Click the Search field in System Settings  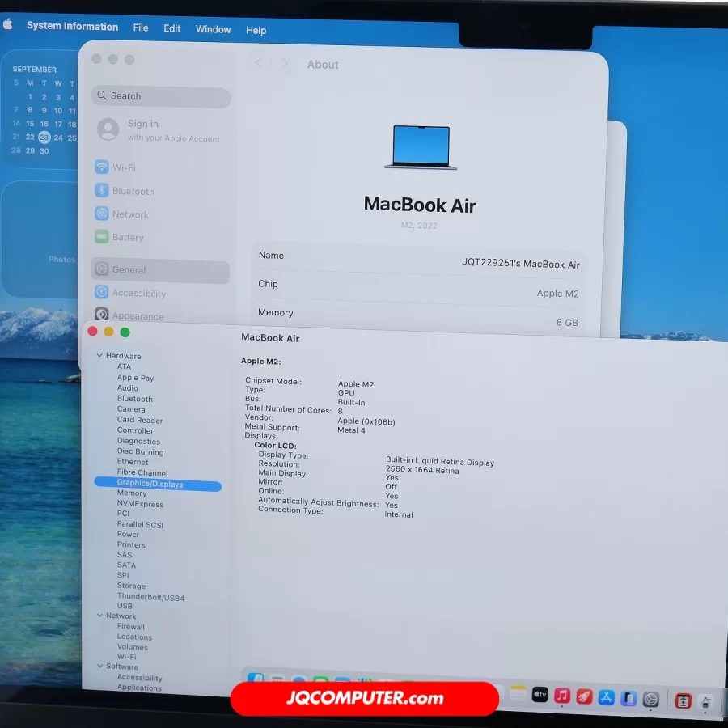(x=161, y=96)
